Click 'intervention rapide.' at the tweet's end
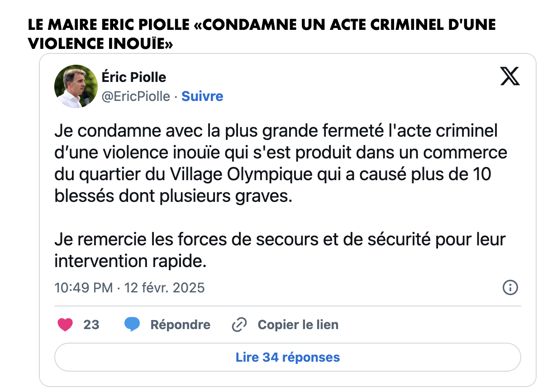This screenshot has width=552, height=392. [130, 261]
